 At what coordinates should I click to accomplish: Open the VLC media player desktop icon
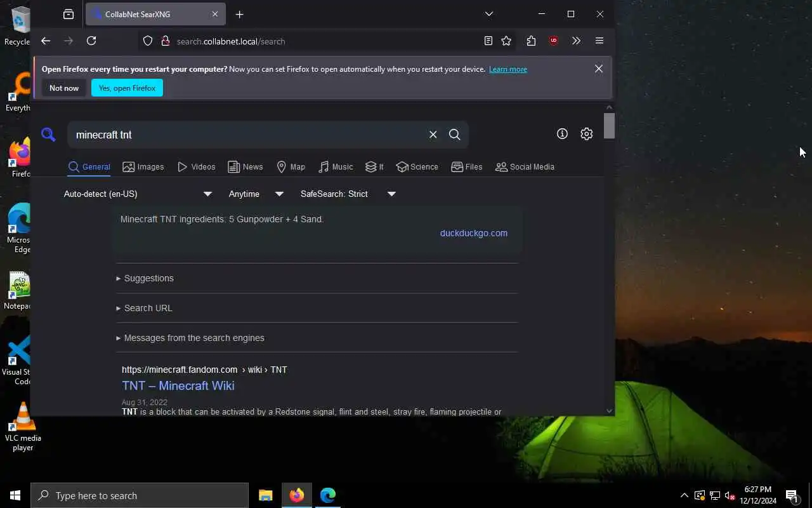coord(23,426)
